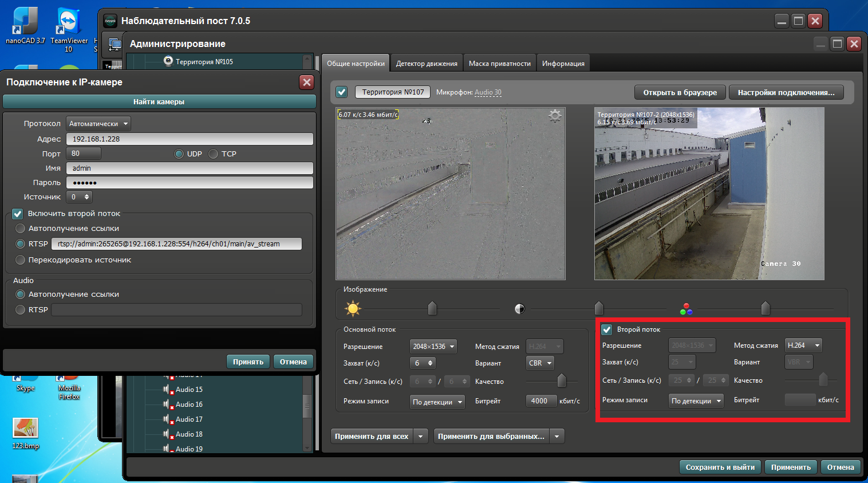Viewport: 868px width, 483px height.
Task: Open the Протокол dropdown set to Автоматически
Action: tap(98, 124)
